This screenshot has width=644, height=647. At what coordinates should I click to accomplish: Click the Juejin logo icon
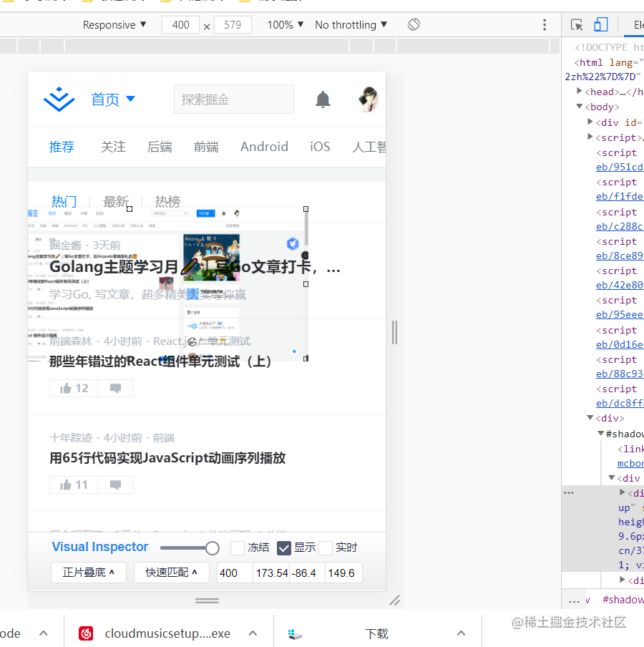tap(59, 99)
